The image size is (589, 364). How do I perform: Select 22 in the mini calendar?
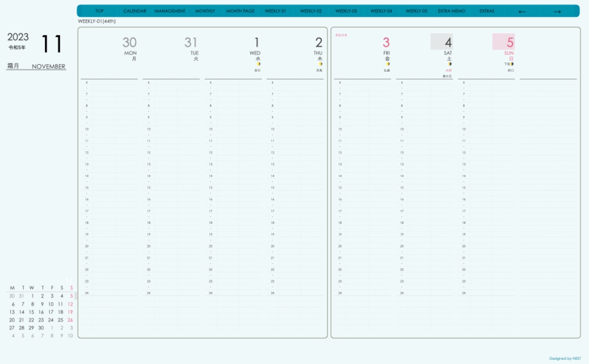point(31,320)
